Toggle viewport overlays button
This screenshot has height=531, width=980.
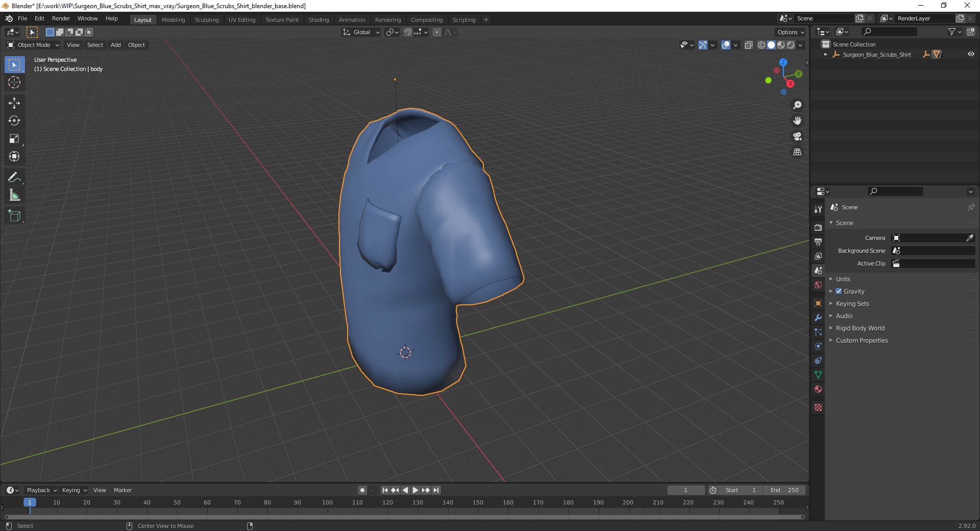coord(726,45)
